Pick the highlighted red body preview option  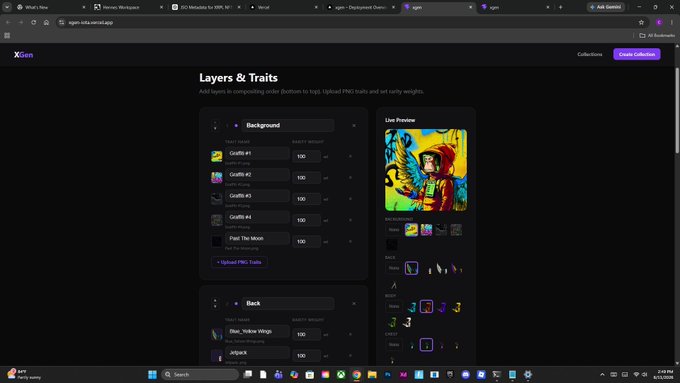click(x=426, y=307)
